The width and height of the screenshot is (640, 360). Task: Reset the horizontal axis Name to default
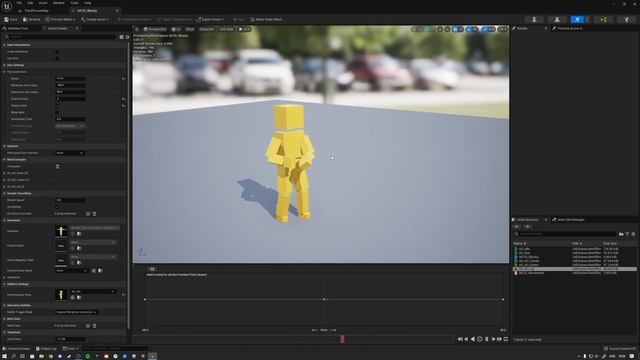[123, 78]
